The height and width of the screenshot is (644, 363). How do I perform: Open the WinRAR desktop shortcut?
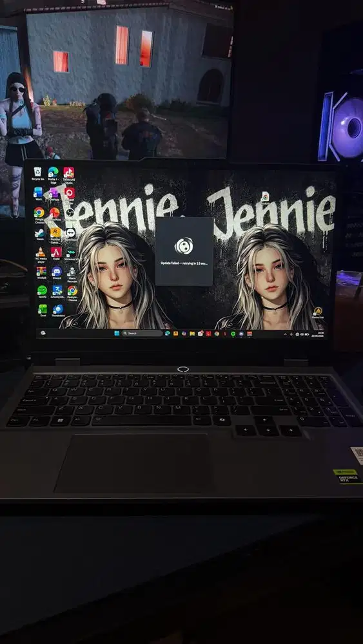click(41, 271)
